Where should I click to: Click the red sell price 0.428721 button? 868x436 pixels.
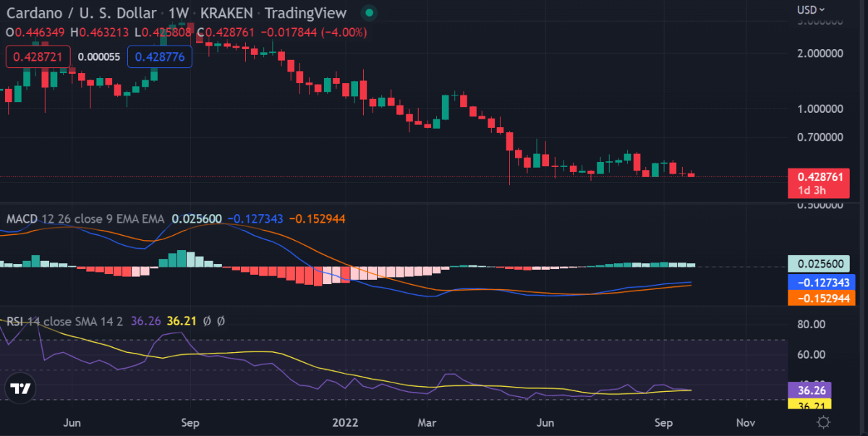click(x=38, y=56)
